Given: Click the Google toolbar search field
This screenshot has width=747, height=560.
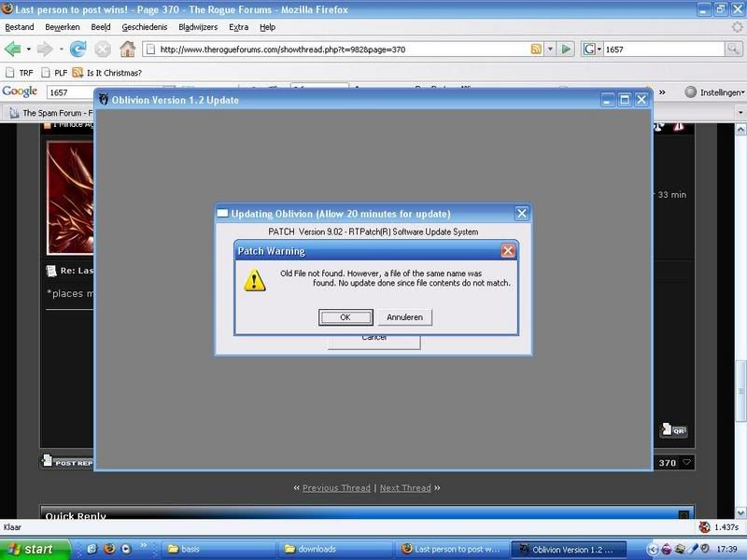Looking at the screenshot, I should click(70, 92).
